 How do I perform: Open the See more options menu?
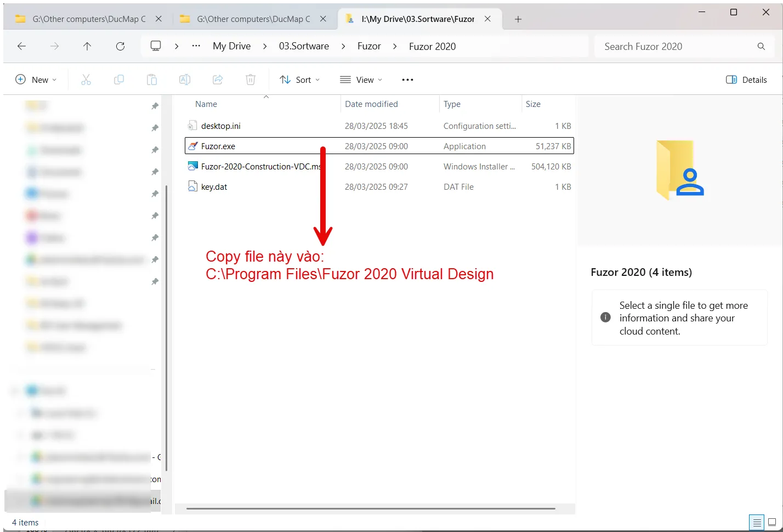[407, 80]
